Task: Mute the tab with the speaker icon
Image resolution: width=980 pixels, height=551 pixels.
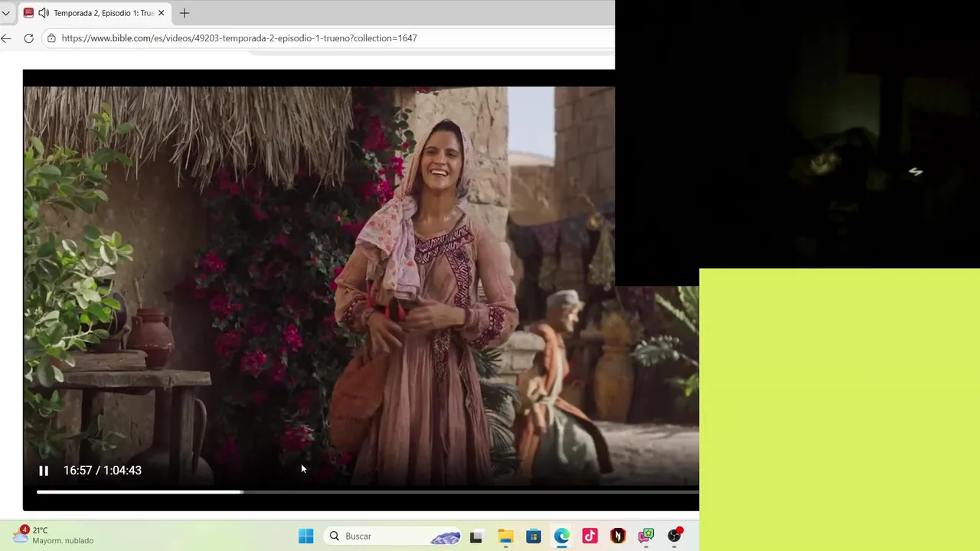Action: point(44,13)
